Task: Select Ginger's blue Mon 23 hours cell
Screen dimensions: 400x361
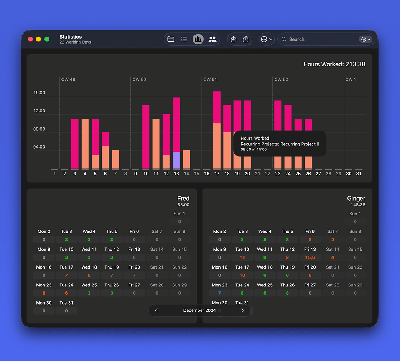Action: [219, 293]
